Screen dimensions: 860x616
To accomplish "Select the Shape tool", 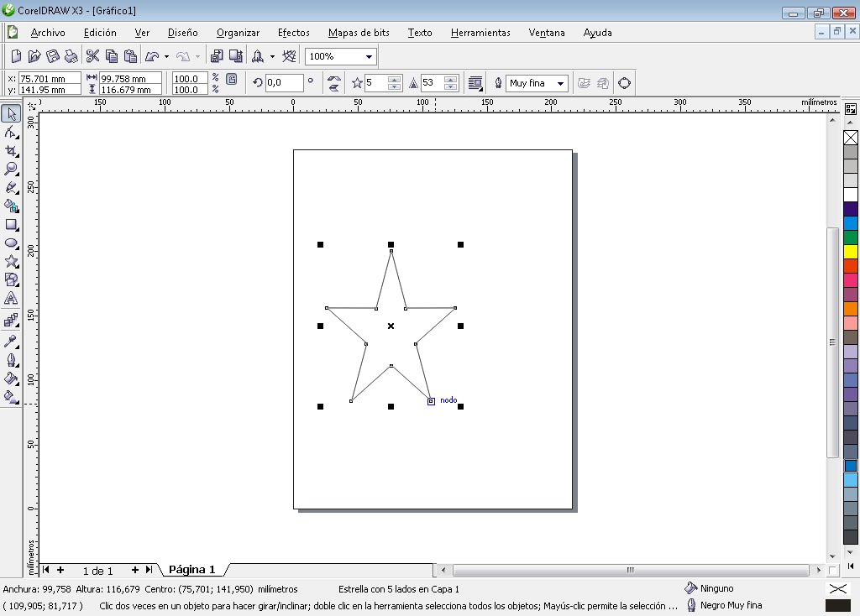I will tap(11, 131).
